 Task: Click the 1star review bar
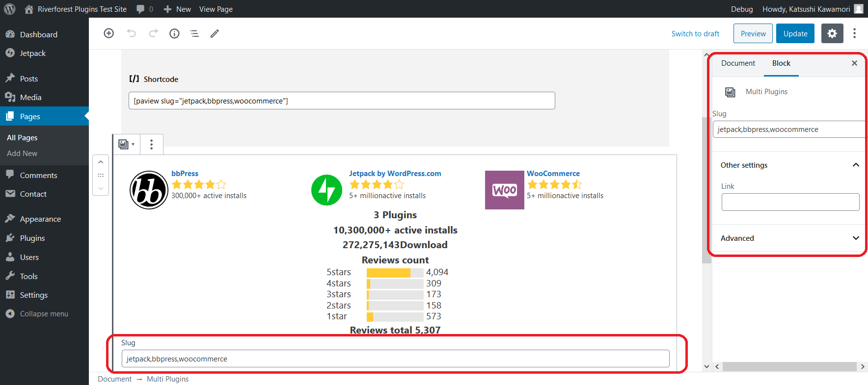pyautogui.click(x=395, y=317)
